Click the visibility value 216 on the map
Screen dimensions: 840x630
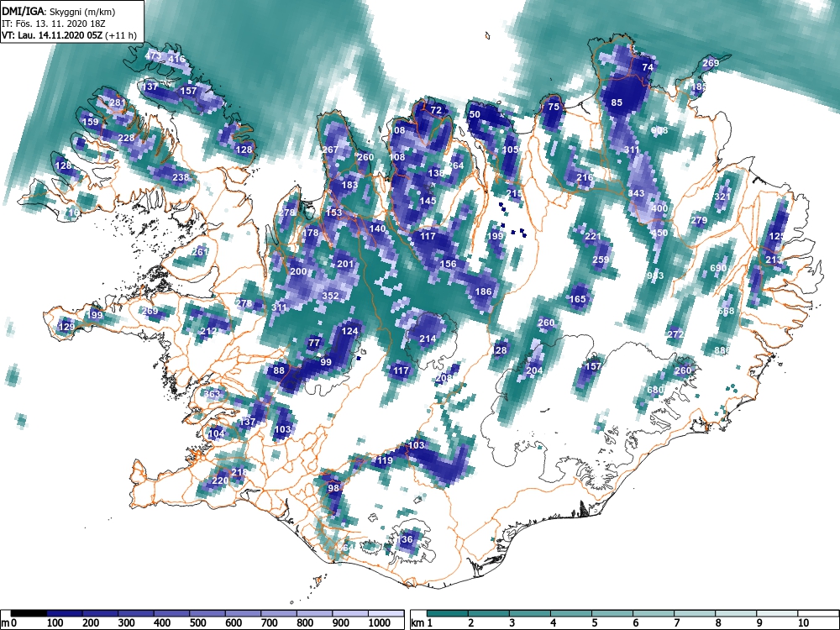coord(585,177)
